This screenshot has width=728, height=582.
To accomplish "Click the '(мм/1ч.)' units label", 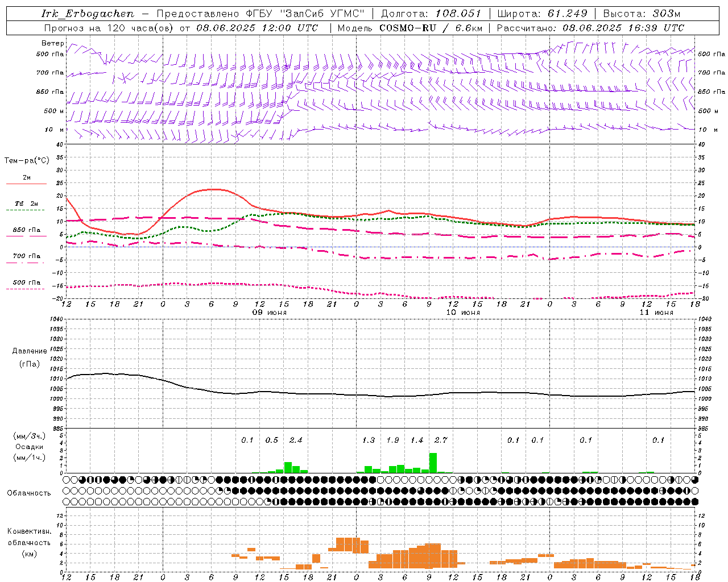I will tap(29, 458).
